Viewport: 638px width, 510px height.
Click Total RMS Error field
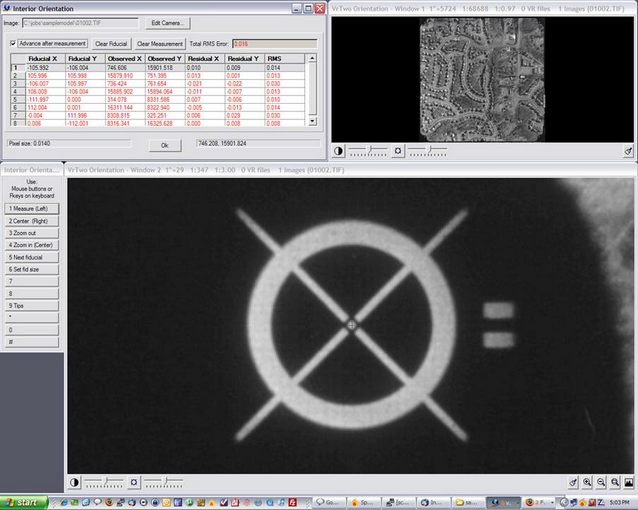click(x=275, y=44)
